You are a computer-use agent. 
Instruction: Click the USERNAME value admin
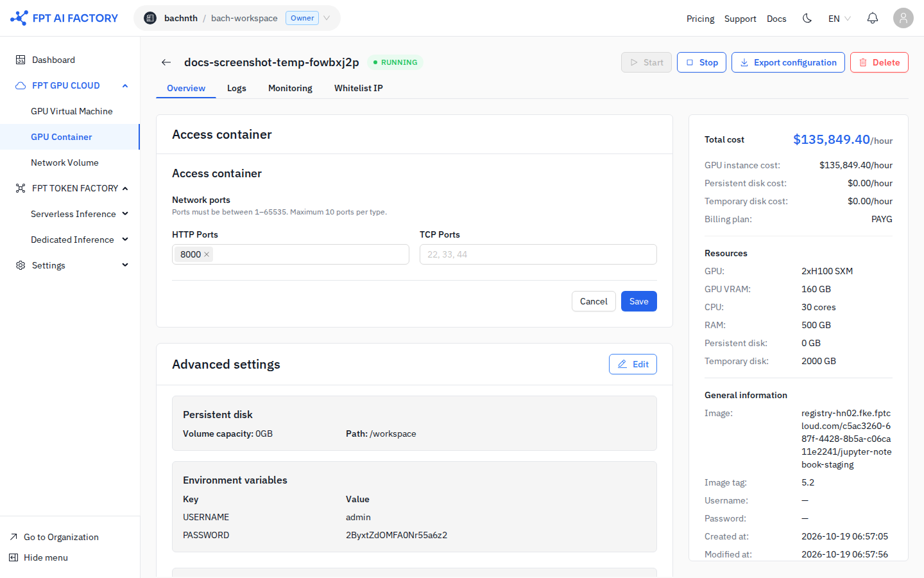click(358, 517)
